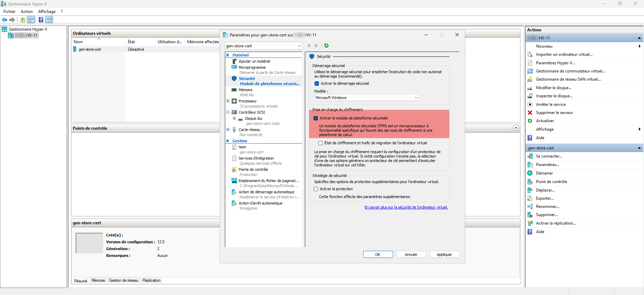Disable the Activer le démarrage sécurisé checkbox
Screen dimensions: 644x295
pos(317,83)
